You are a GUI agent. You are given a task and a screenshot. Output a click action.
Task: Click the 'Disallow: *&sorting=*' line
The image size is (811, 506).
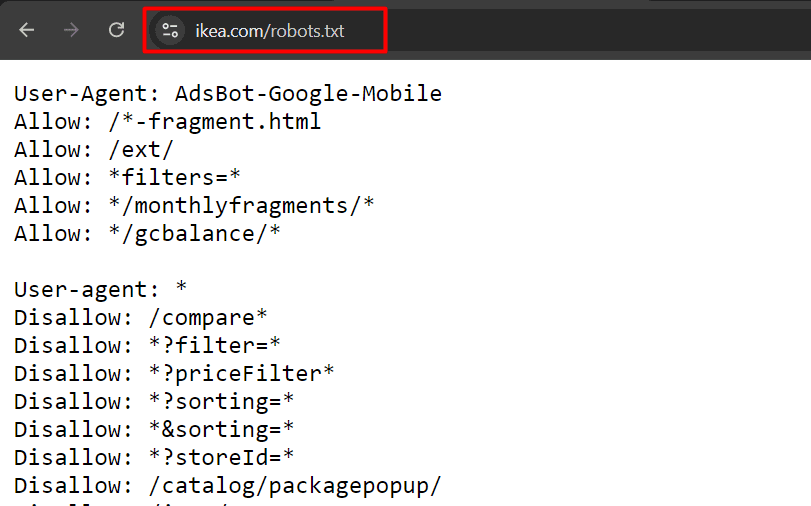[x=154, y=430]
